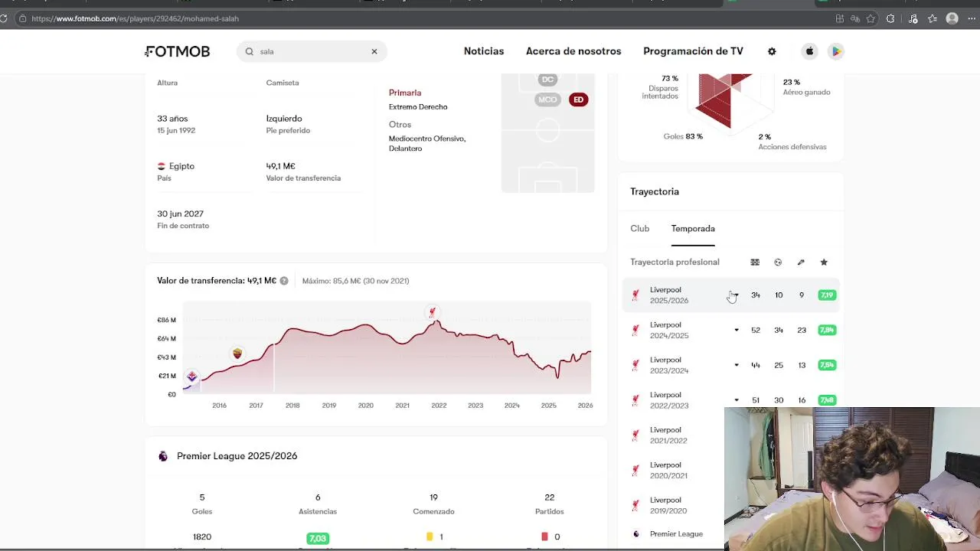Click Liverpool crest in 2019/2020 row
Viewport: 980px width, 551px height.
635,506
